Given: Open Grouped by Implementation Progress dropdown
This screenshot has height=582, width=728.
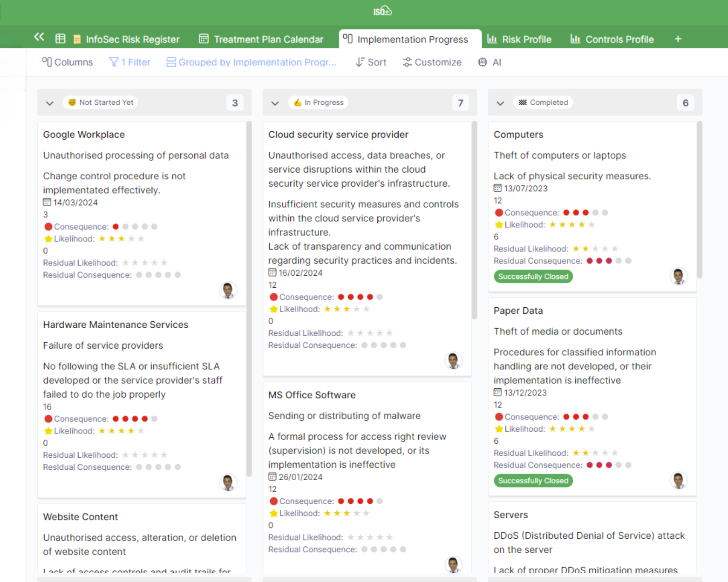Looking at the screenshot, I should [x=251, y=62].
